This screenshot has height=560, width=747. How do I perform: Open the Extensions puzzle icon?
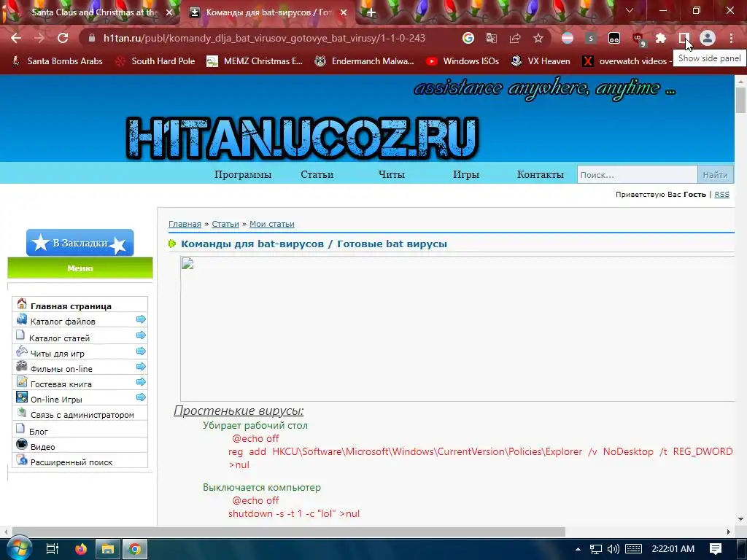660,38
